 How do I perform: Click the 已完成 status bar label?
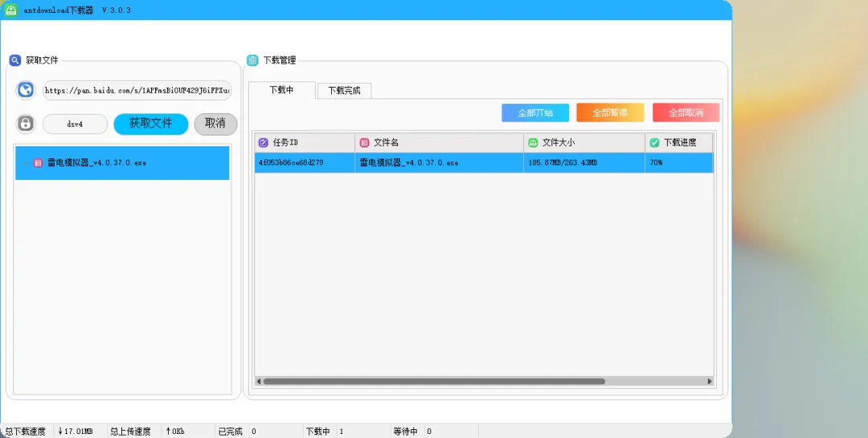click(231, 432)
